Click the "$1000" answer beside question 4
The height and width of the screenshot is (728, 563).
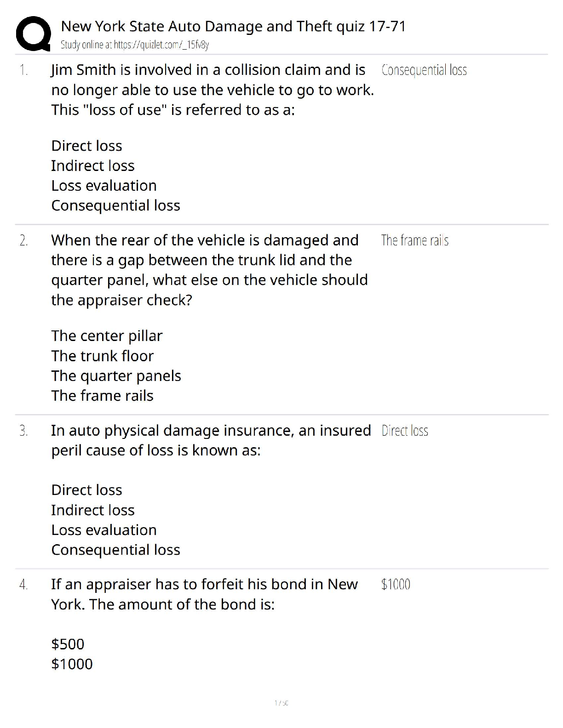(x=396, y=584)
